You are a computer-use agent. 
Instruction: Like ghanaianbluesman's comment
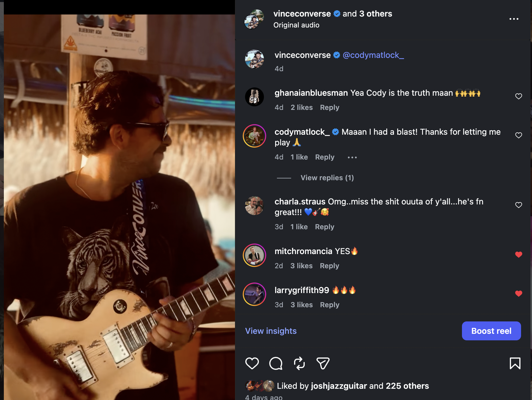pos(519,96)
